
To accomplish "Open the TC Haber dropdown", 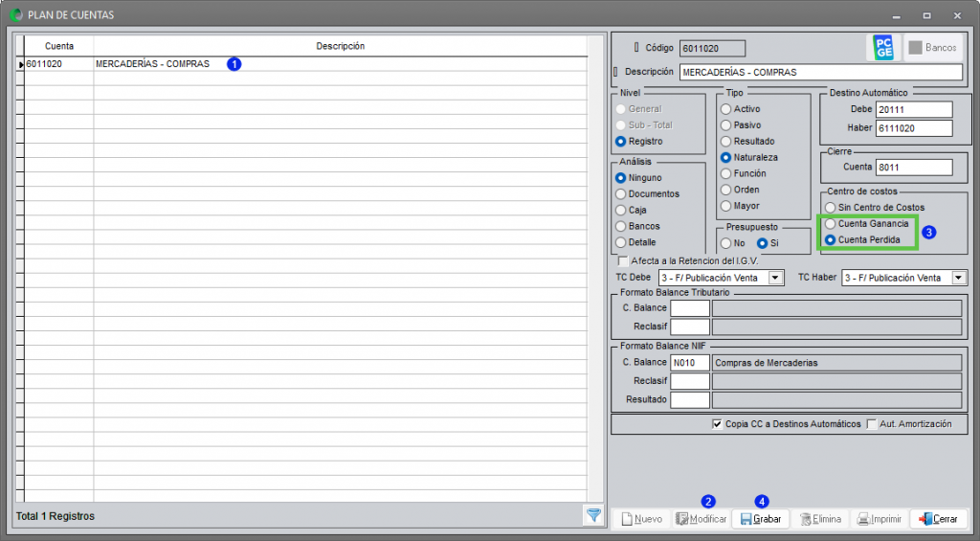I will [959, 278].
